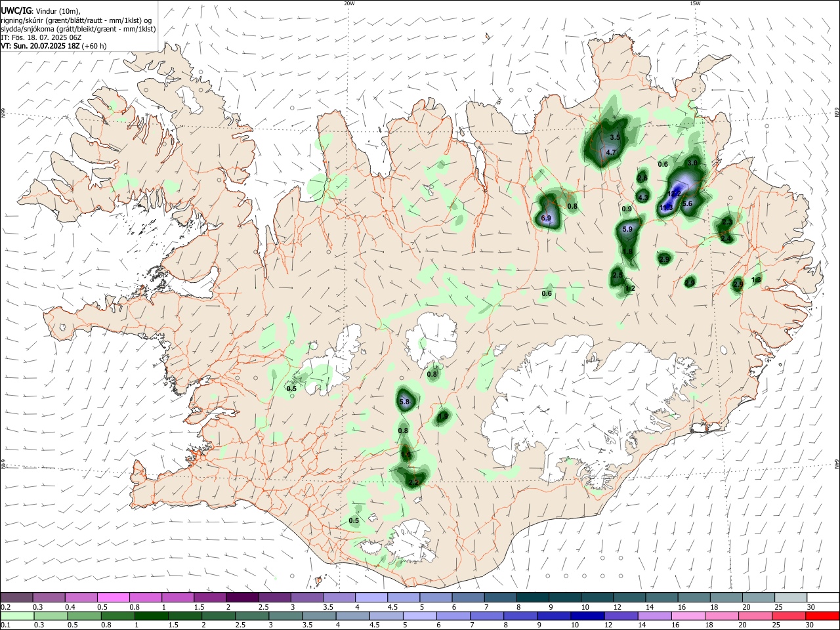Select dark green swatch between 1 and 1.5, lower legend

[x=151, y=616]
